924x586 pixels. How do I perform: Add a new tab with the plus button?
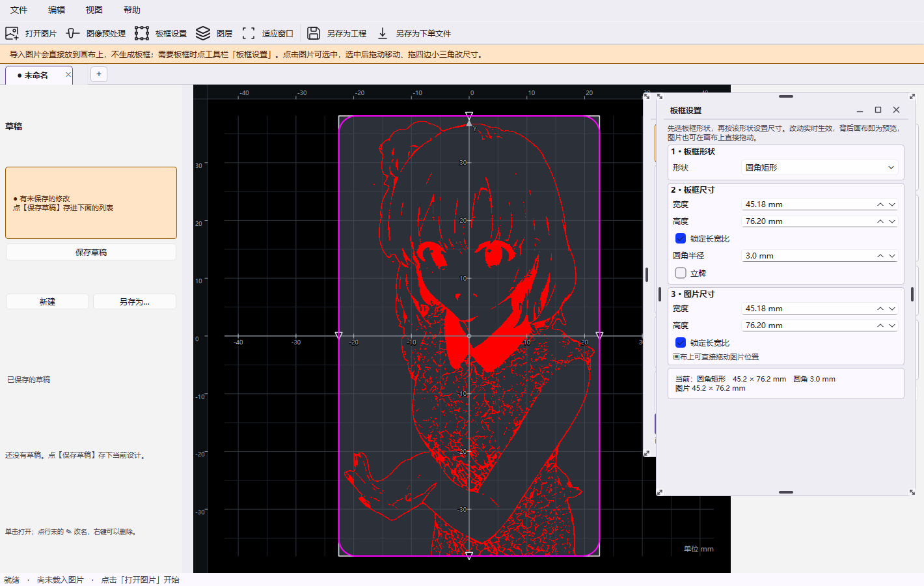pos(99,74)
